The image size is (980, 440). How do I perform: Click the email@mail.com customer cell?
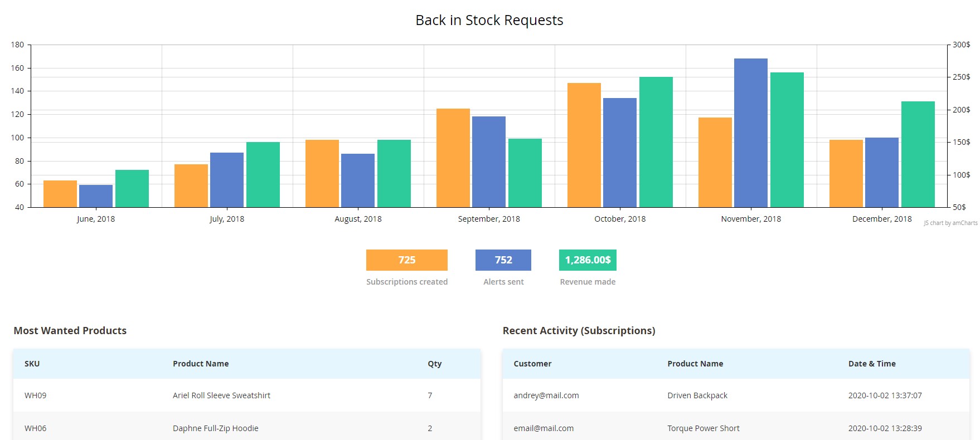coord(544,428)
